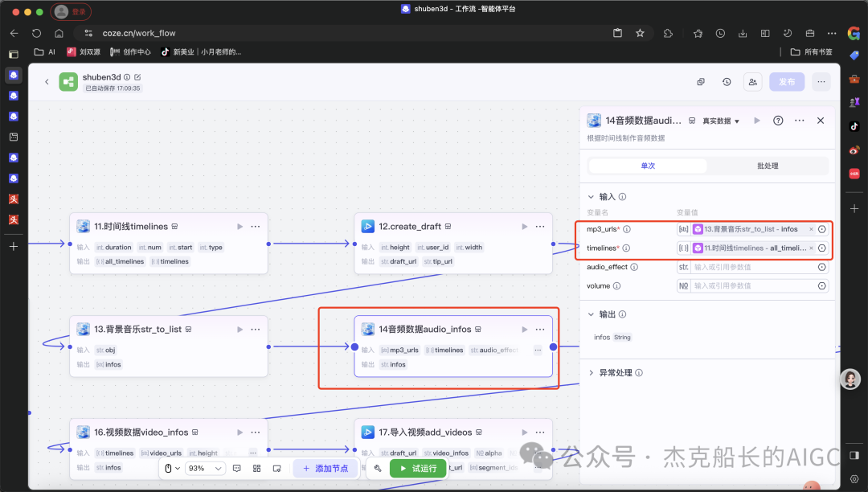The image size is (868, 492).
Task: Reload the browser page
Action: coord(36,33)
